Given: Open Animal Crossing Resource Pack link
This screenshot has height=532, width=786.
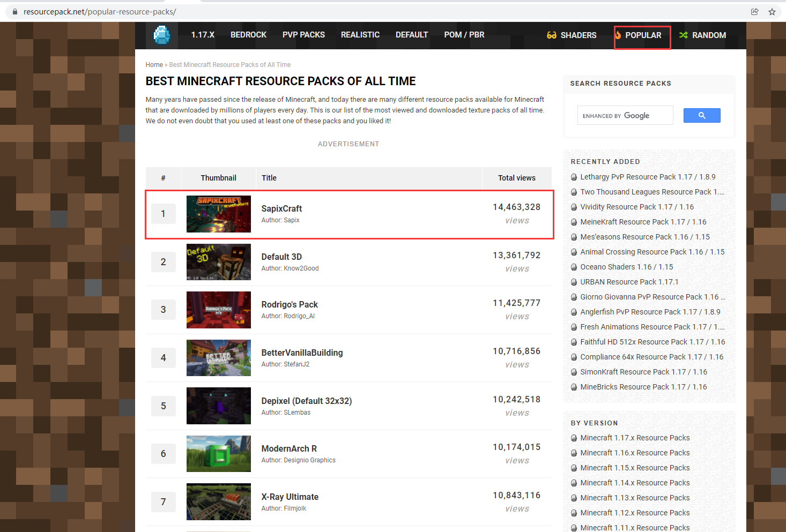Looking at the screenshot, I should pos(652,252).
